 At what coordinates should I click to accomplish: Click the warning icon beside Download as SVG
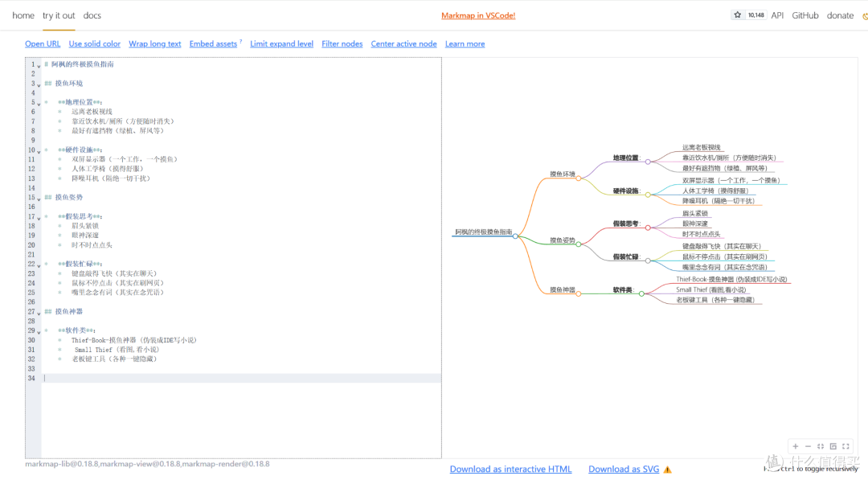(668, 470)
